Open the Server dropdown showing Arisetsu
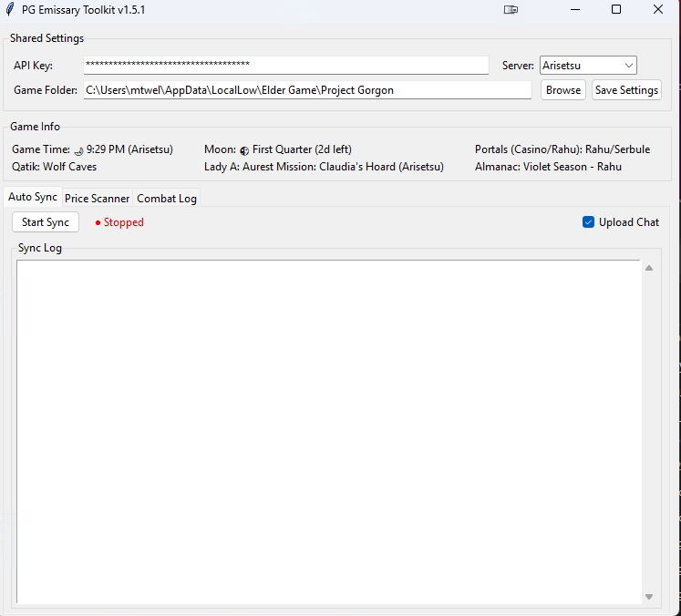 pyautogui.click(x=588, y=66)
